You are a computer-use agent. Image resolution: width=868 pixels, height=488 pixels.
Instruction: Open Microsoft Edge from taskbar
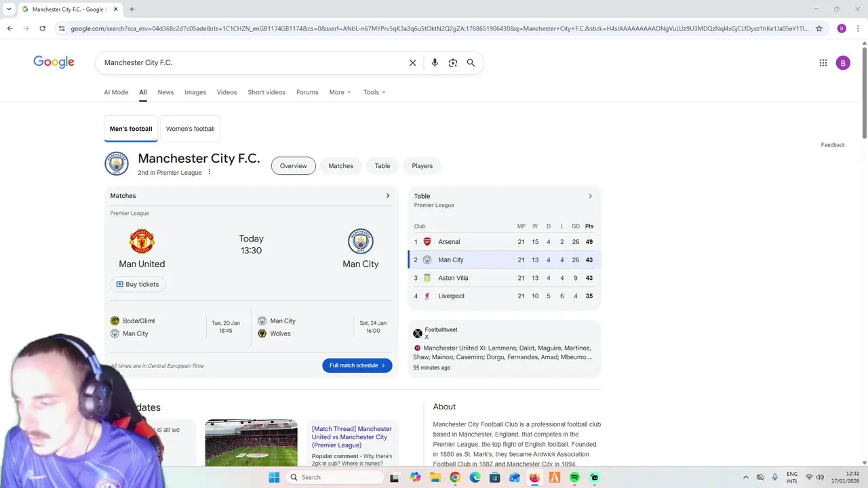pos(475,477)
